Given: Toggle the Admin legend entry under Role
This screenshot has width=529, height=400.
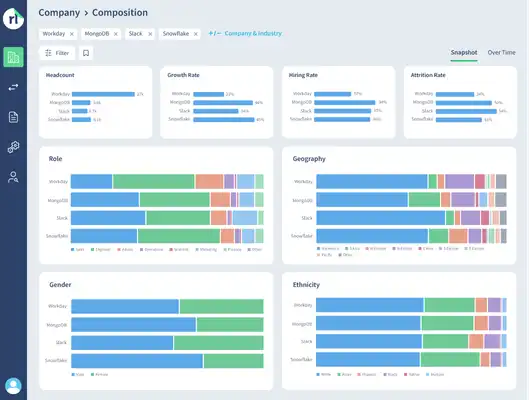Looking at the screenshot, I should coord(125,250).
